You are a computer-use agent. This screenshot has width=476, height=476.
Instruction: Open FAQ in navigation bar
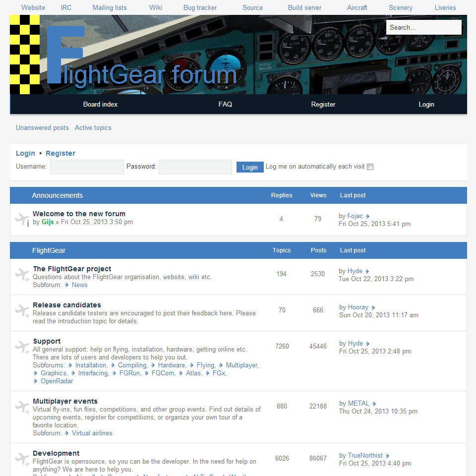click(225, 105)
